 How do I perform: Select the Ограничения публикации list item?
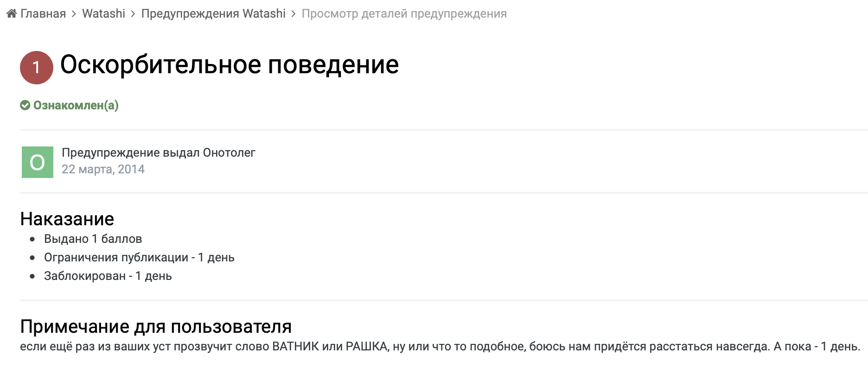pyautogui.click(x=139, y=257)
